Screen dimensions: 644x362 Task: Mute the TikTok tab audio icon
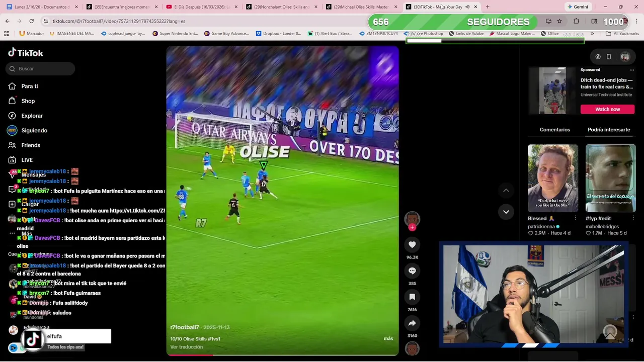[467, 7]
